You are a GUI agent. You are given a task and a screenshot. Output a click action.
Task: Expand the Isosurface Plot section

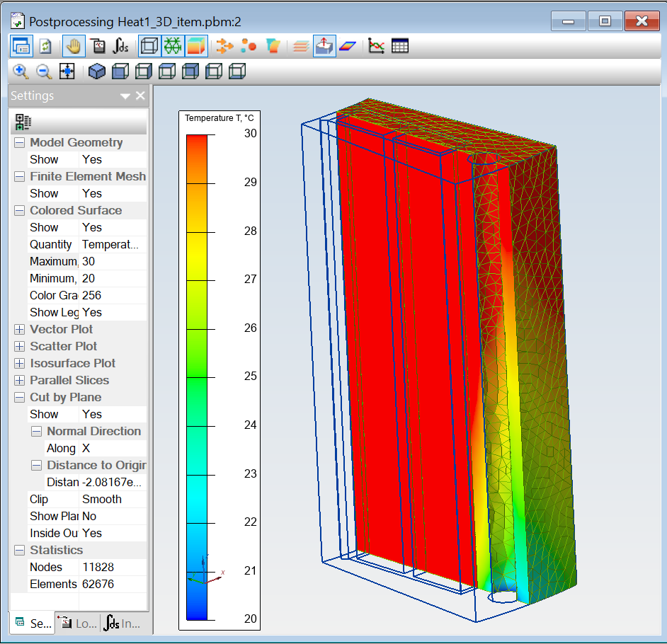pos(20,364)
